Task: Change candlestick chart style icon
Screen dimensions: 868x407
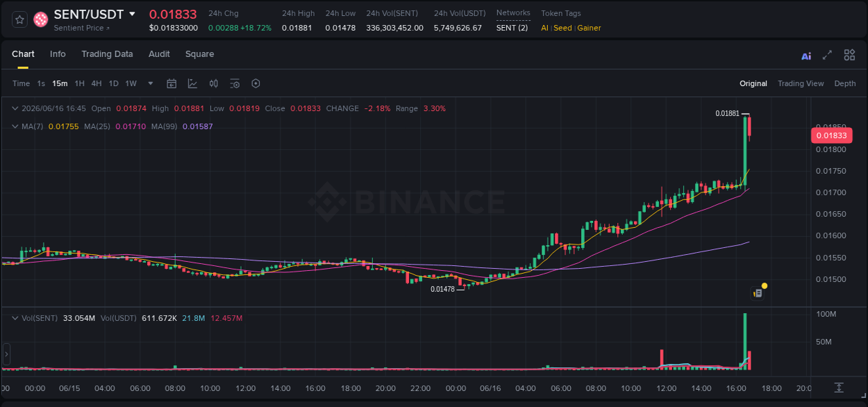Action: click(214, 83)
